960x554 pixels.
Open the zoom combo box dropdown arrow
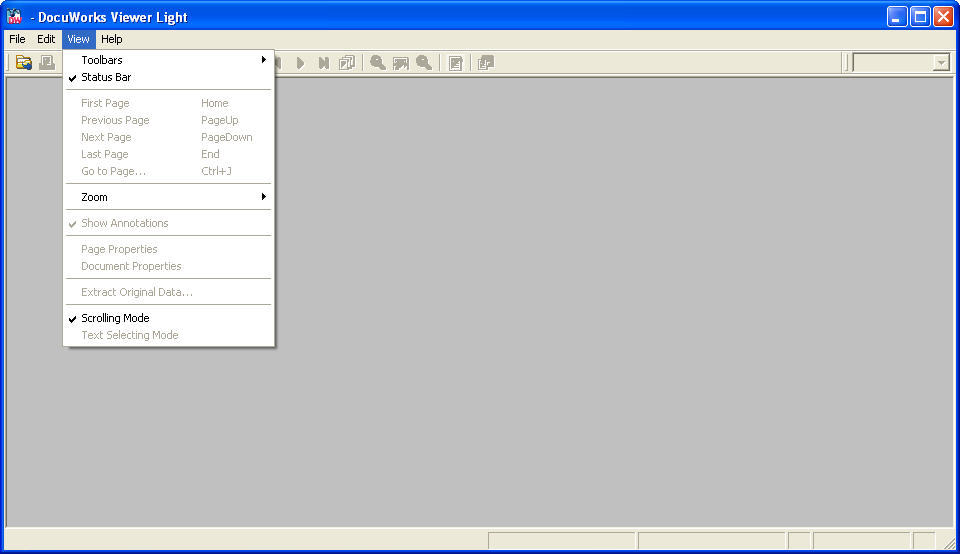pos(941,62)
